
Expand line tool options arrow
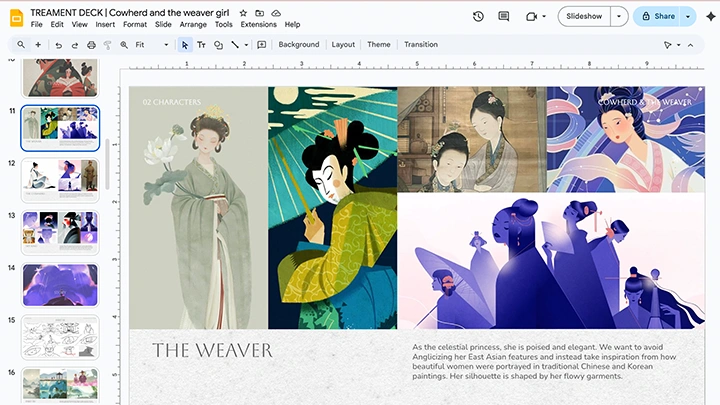click(246, 45)
